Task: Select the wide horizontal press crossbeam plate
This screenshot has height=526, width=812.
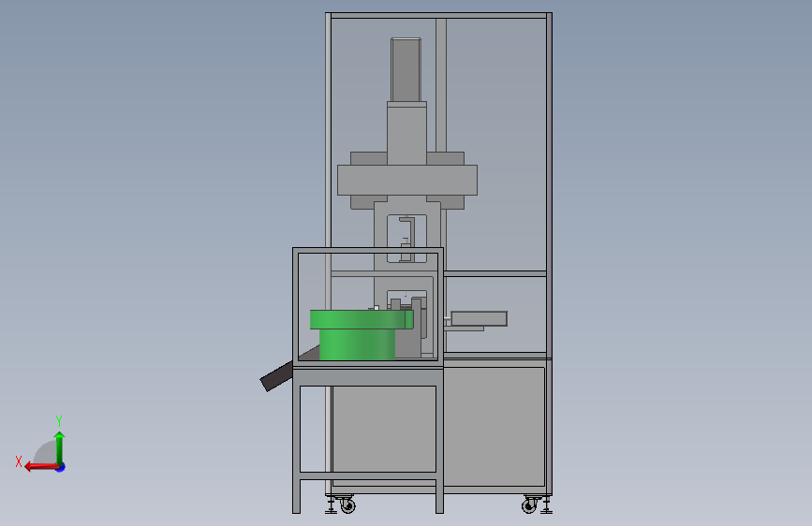Action: (407, 180)
